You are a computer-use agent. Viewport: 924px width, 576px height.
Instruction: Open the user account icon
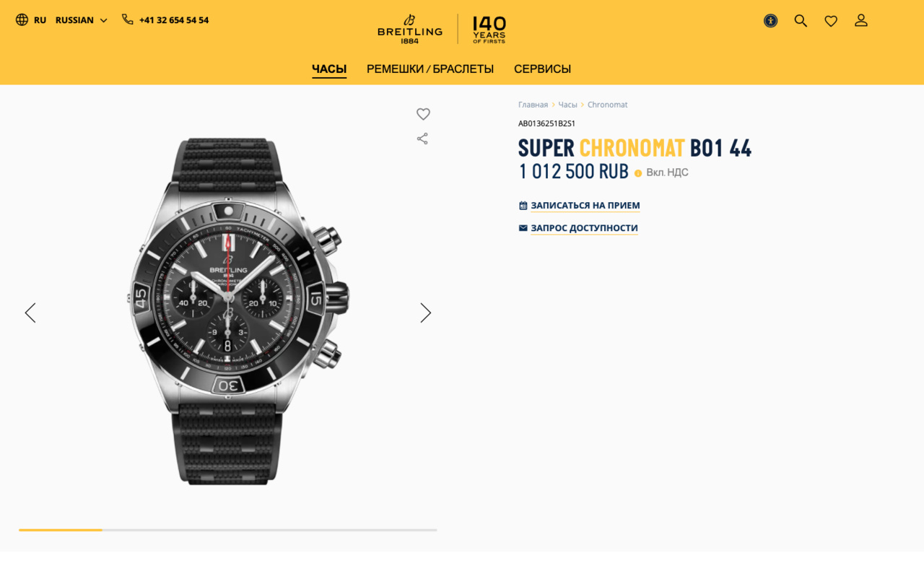(861, 21)
